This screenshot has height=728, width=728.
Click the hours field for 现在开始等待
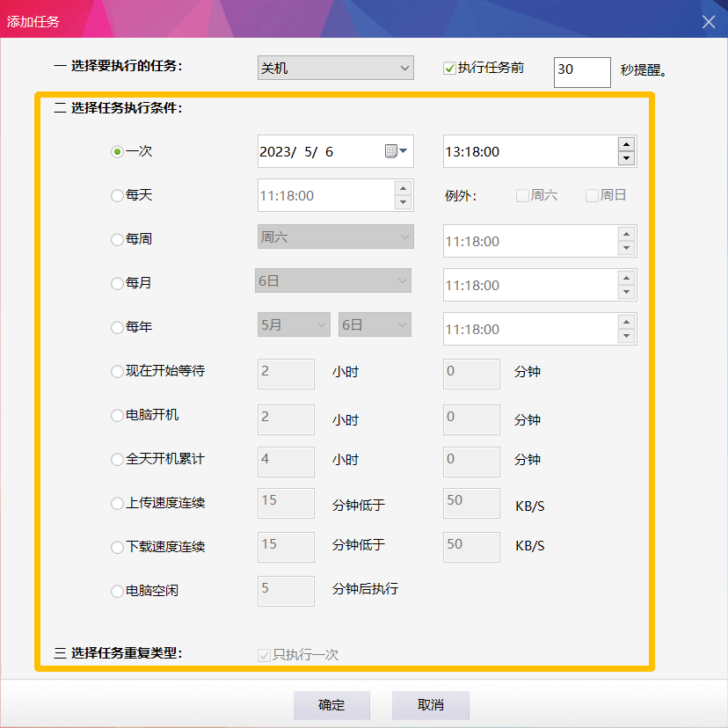(286, 374)
